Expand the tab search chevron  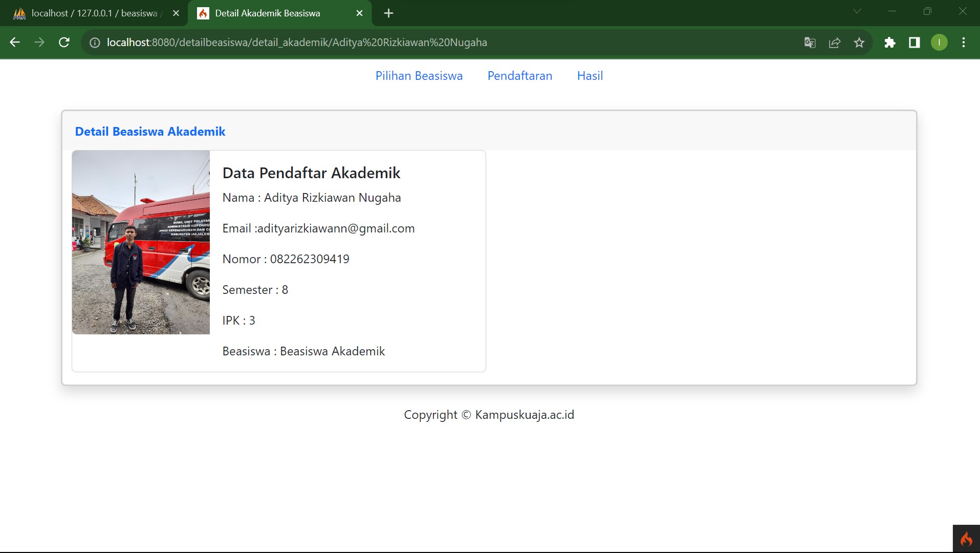click(857, 11)
